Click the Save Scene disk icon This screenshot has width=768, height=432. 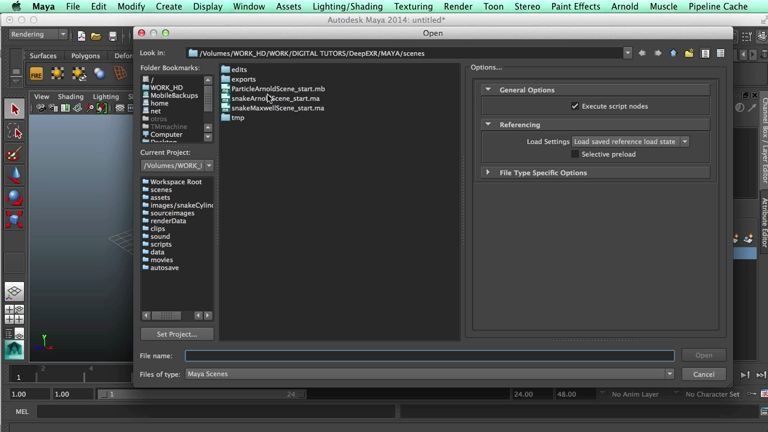click(113, 36)
